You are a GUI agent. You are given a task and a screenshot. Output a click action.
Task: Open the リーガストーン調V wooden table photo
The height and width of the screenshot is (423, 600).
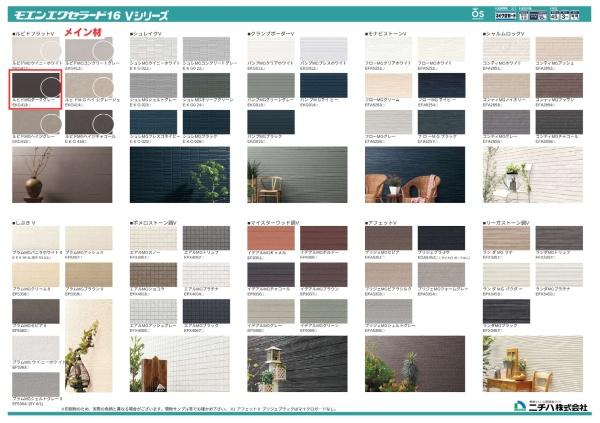pyautogui.click(x=533, y=364)
